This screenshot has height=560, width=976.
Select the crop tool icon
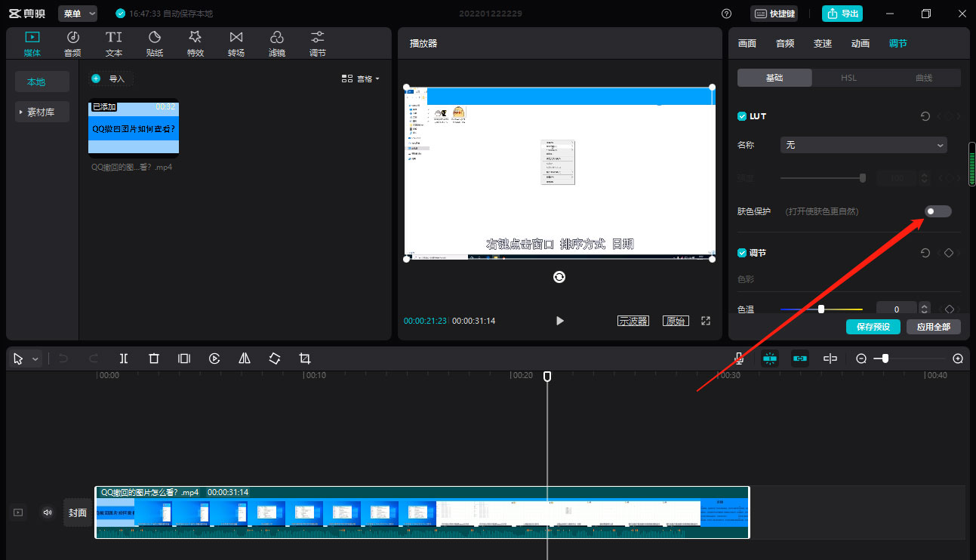tap(305, 358)
